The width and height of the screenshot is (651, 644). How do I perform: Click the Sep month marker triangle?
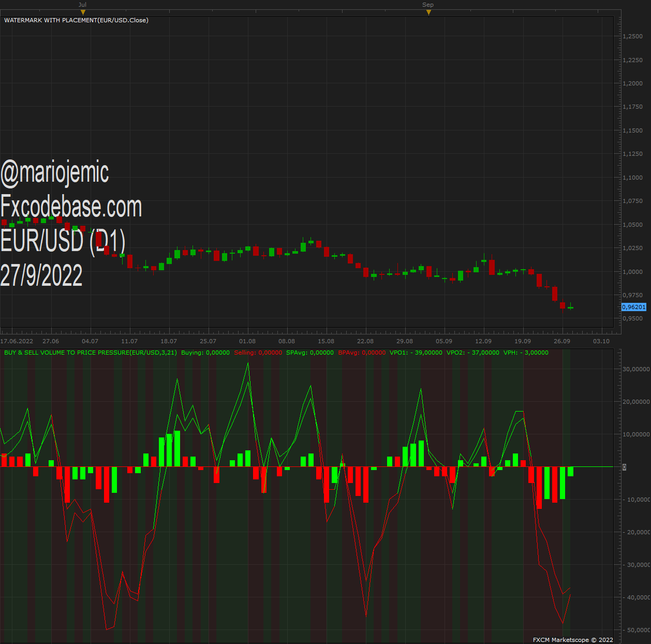click(428, 12)
